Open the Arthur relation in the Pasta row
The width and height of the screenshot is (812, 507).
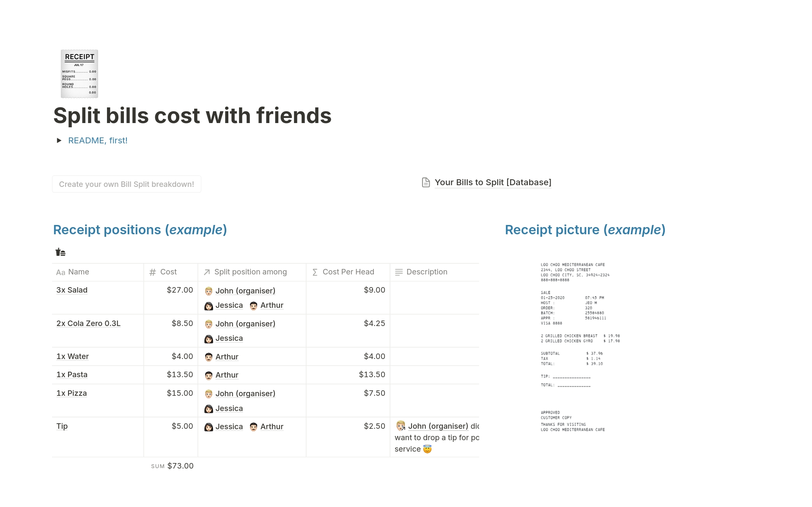click(227, 375)
